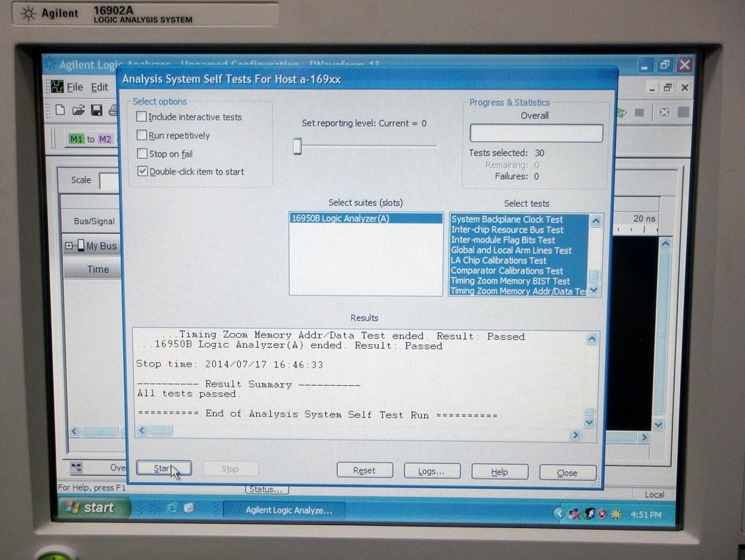Image resolution: width=745 pixels, height=560 pixels.
Task: Toggle the Stop on fail checkbox
Action: 142,153
